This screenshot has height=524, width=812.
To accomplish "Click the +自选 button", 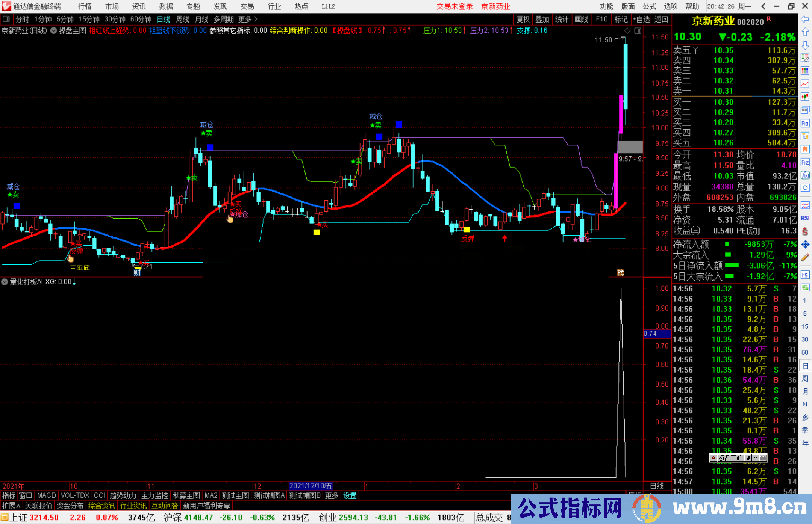I will coord(641,19).
